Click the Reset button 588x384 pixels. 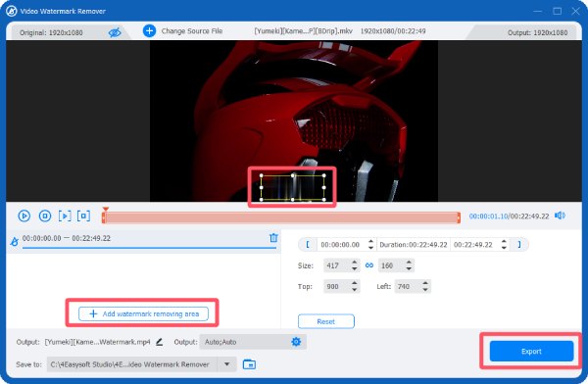coord(326,321)
